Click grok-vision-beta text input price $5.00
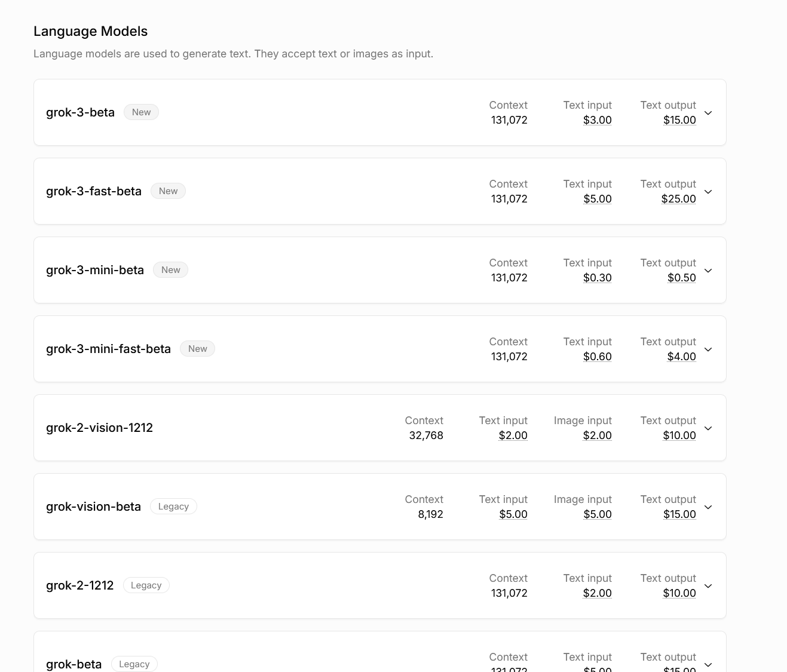The width and height of the screenshot is (787, 672). pyautogui.click(x=513, y=514)
